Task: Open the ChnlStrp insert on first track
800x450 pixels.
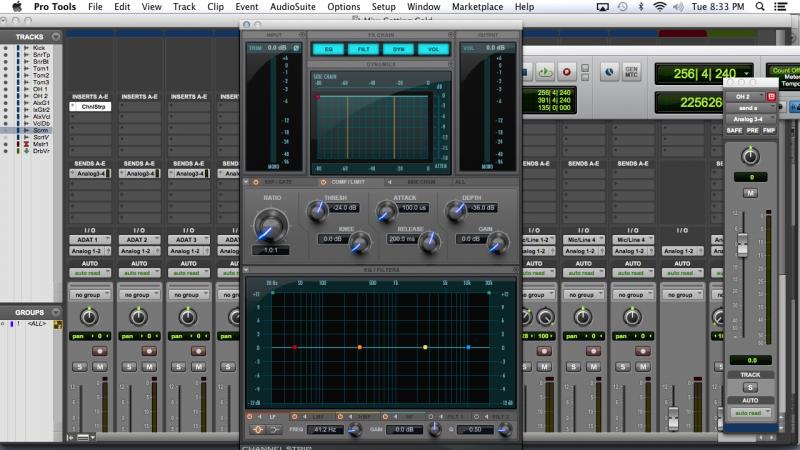Action: [x=90, y=107]
